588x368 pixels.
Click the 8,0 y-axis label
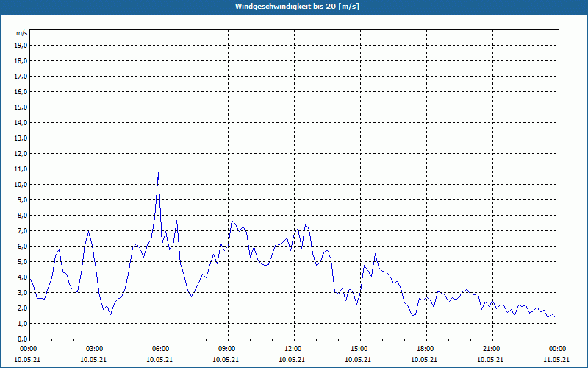click(x=22, y=216)
